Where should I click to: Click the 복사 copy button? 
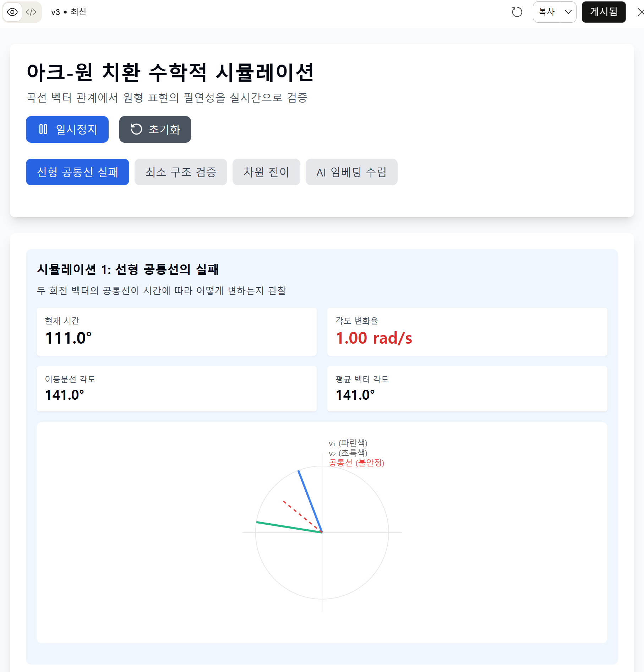tap(546, 12)
